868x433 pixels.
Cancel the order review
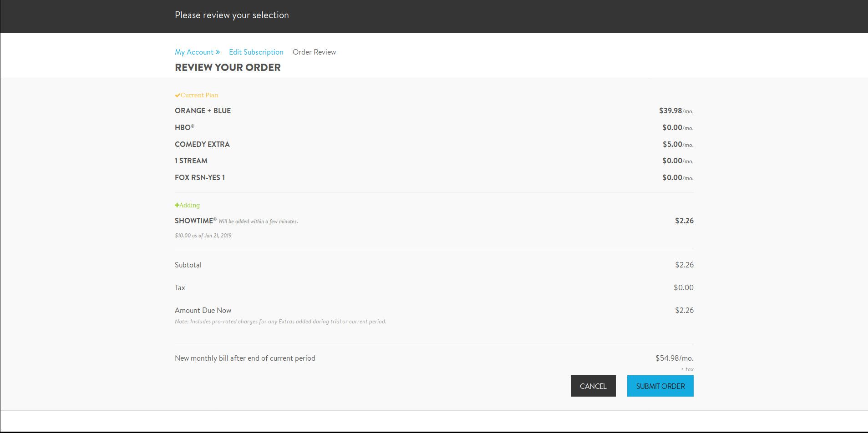tap(593, 386)
